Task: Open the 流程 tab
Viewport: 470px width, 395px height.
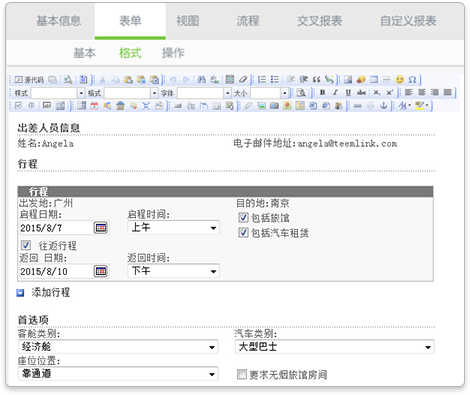Action: 248,21
